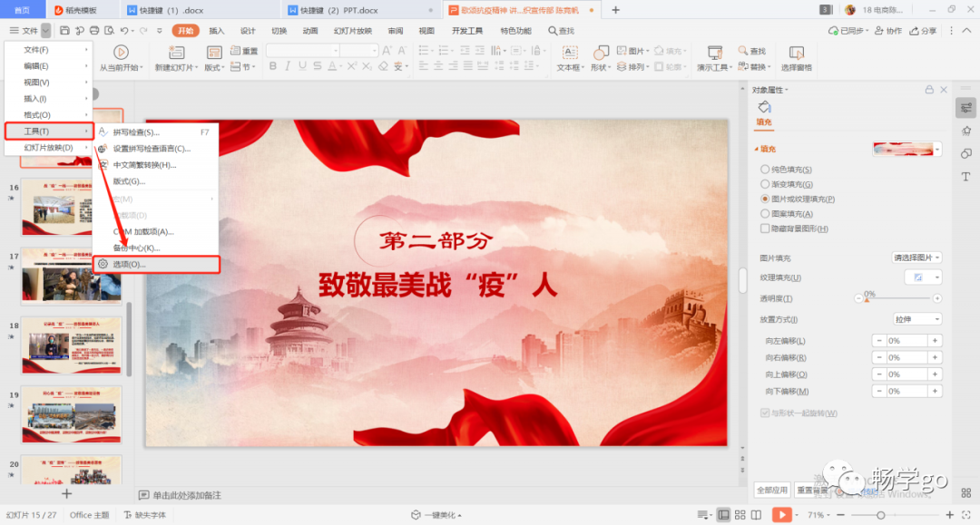The image size is (980, 525).
Task: Select pattern fill (图案填充) radio
Action: point(764,213)
